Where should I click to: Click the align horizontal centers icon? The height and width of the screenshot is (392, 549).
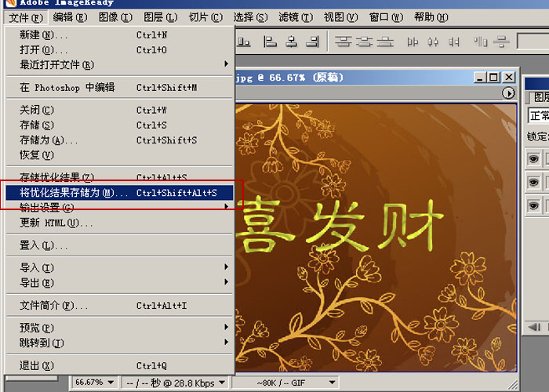[x=291, y=42]
